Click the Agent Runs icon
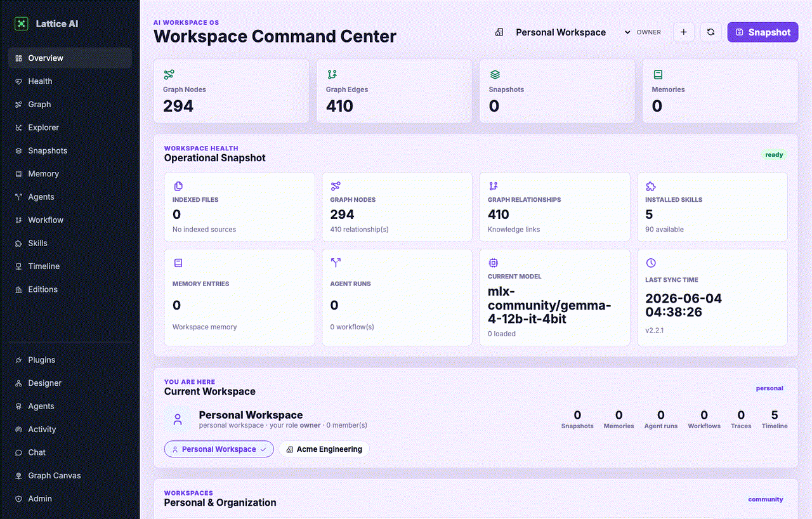Screen dimensions: 812x519 [336, 263]
